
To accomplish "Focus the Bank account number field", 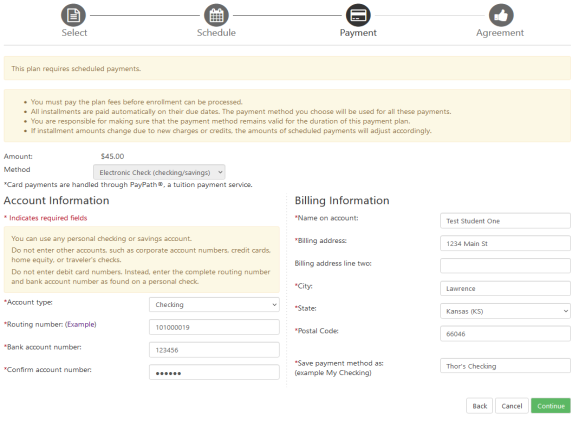I will tap(214, 350).
